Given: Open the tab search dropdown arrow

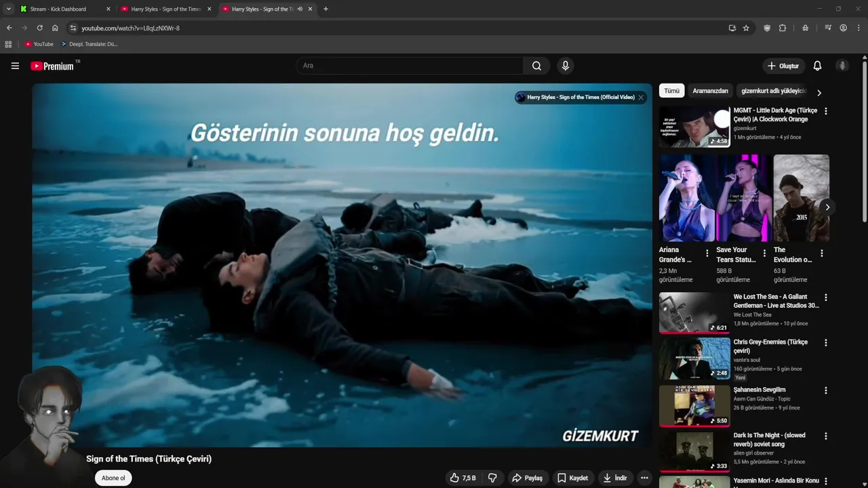Looking at the screenshot, I should [x=9, y=9].
